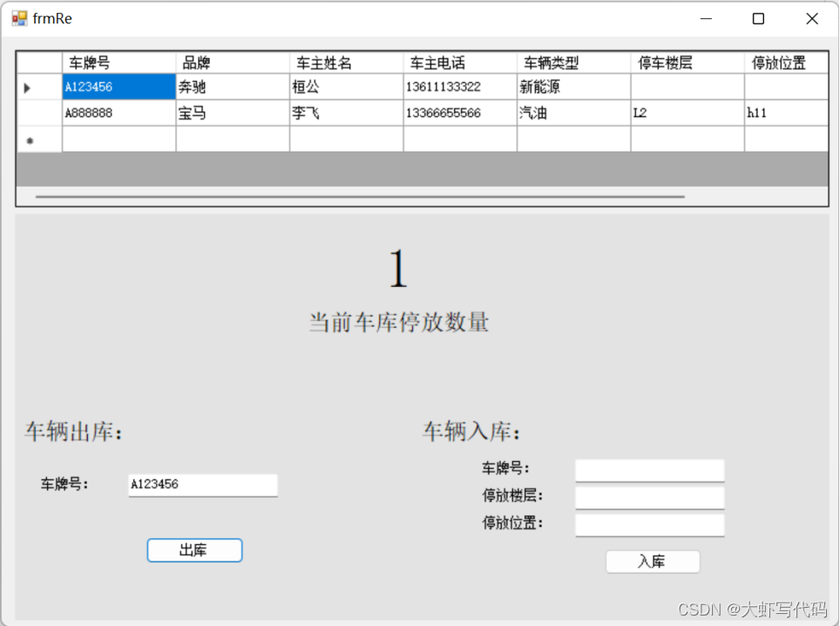Click the h11 position cell
Viewport: 840px width, 626px height.
(x=786, y=113)
